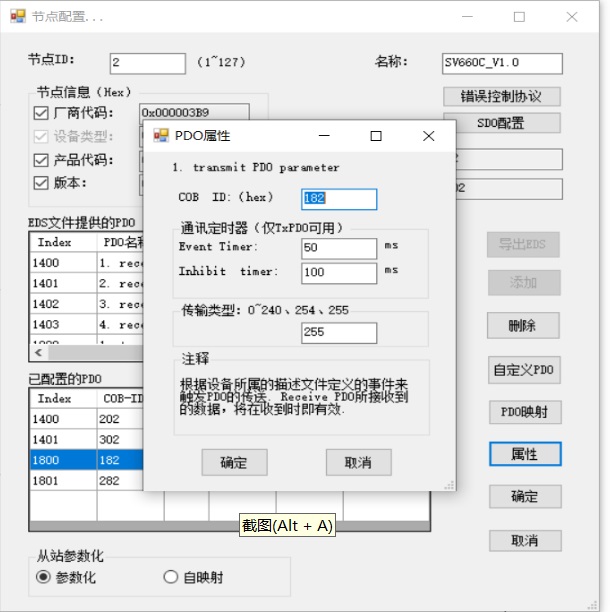Click the Inhibit timer input box
This screenshot has height=612, width=610.
pos(339,272)
